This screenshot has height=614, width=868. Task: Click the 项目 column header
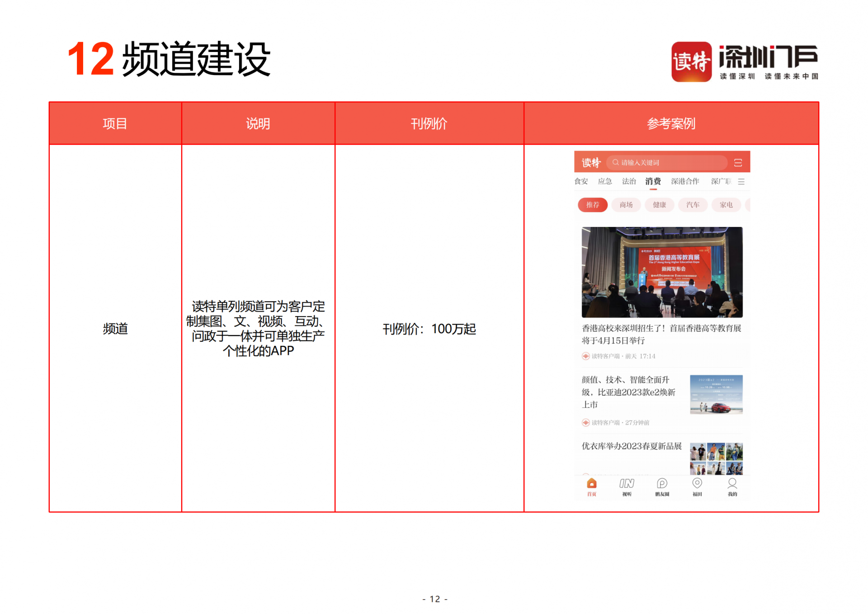click(x=115, y=123)
